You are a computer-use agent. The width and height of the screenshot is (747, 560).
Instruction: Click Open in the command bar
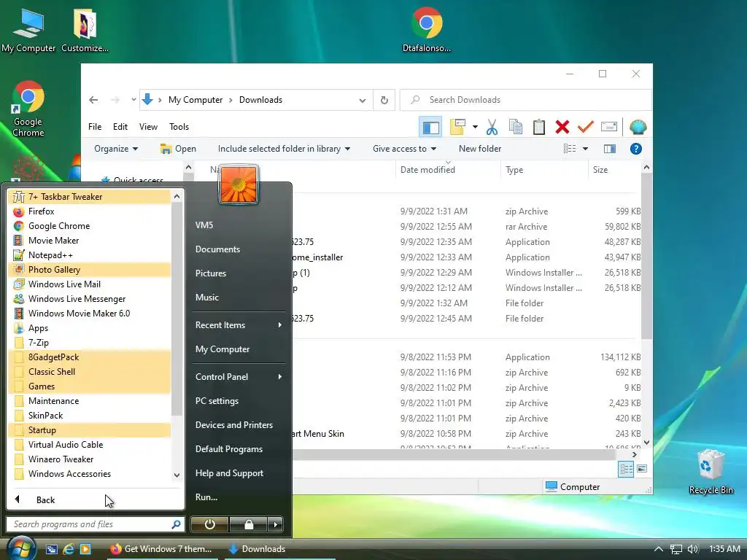pyautogui.click(x=178, y=149)
